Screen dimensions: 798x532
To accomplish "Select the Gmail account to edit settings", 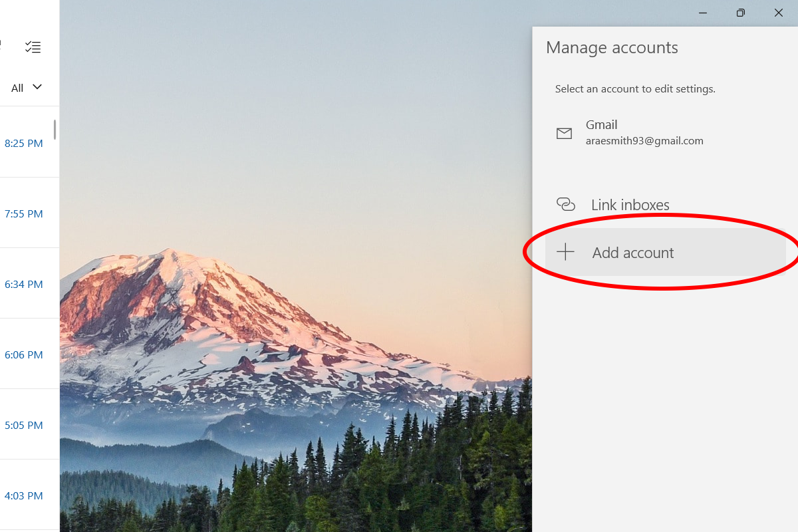I will point(665,132).
